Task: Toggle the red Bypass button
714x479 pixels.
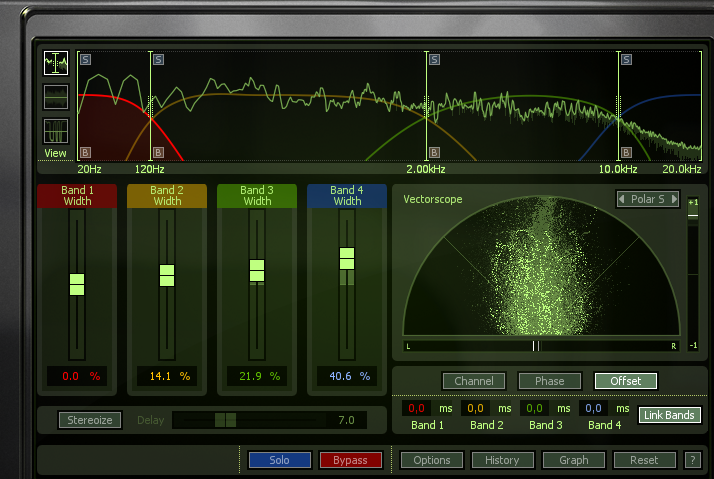Action: 350,460
